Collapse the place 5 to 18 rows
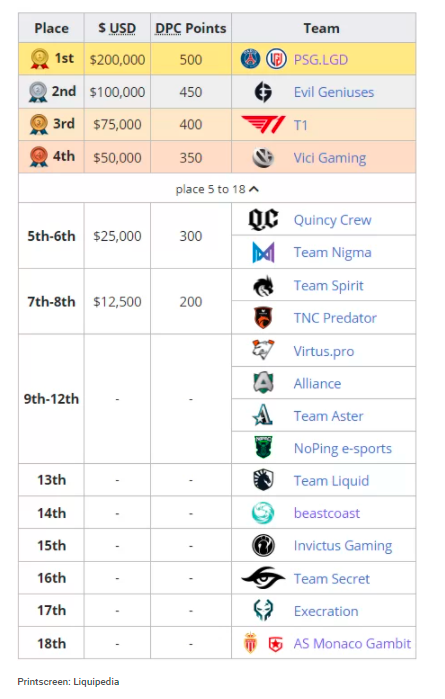 pos(217,189)
